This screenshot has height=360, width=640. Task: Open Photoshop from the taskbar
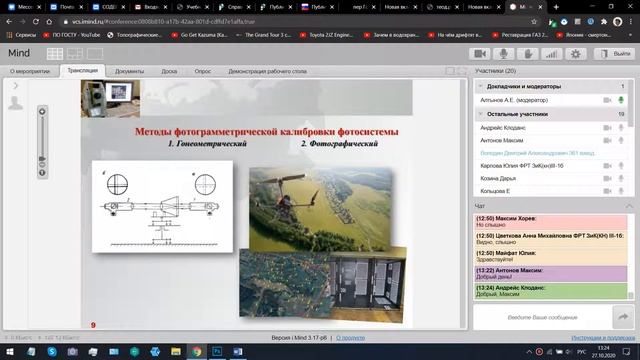pos(217,351)
